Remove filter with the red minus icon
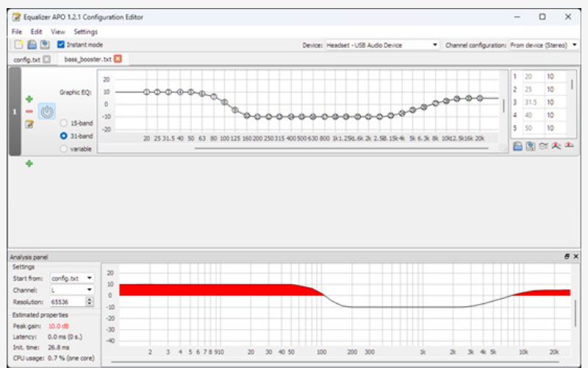588x368 pixels. click(29, 111)
